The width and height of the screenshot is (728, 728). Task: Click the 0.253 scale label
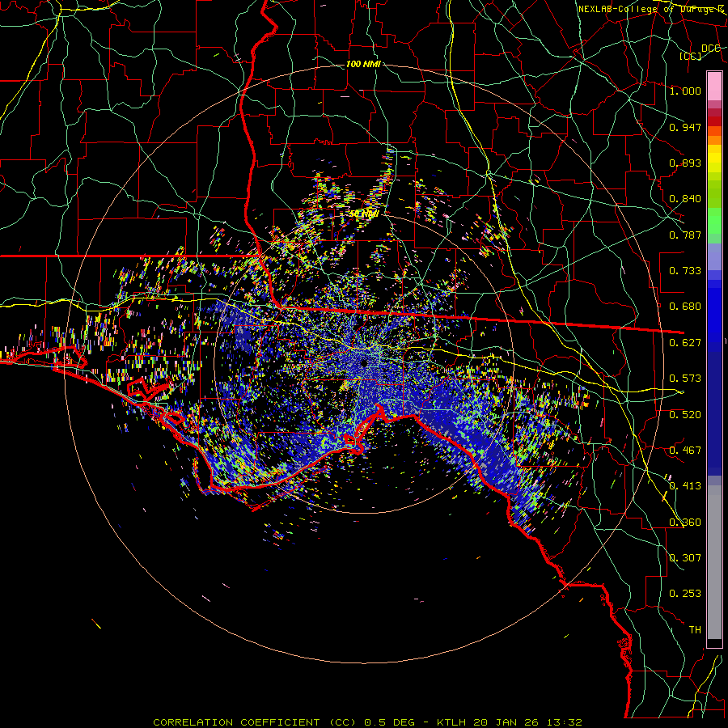tap(685, 594)
